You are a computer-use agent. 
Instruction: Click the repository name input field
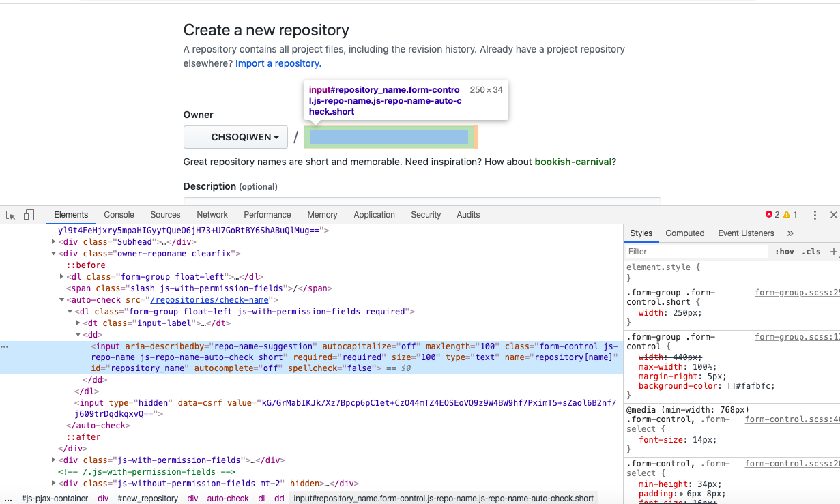pos(389,137)
